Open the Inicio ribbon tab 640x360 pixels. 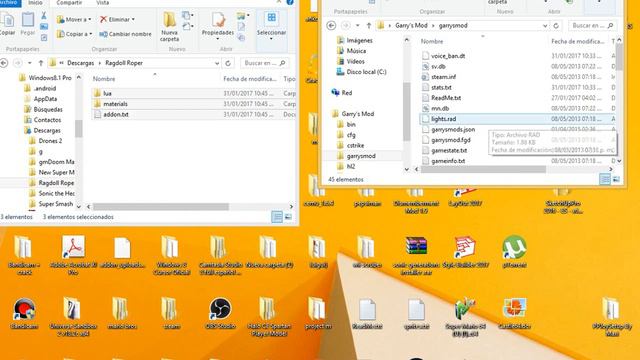tap(35, 2)
